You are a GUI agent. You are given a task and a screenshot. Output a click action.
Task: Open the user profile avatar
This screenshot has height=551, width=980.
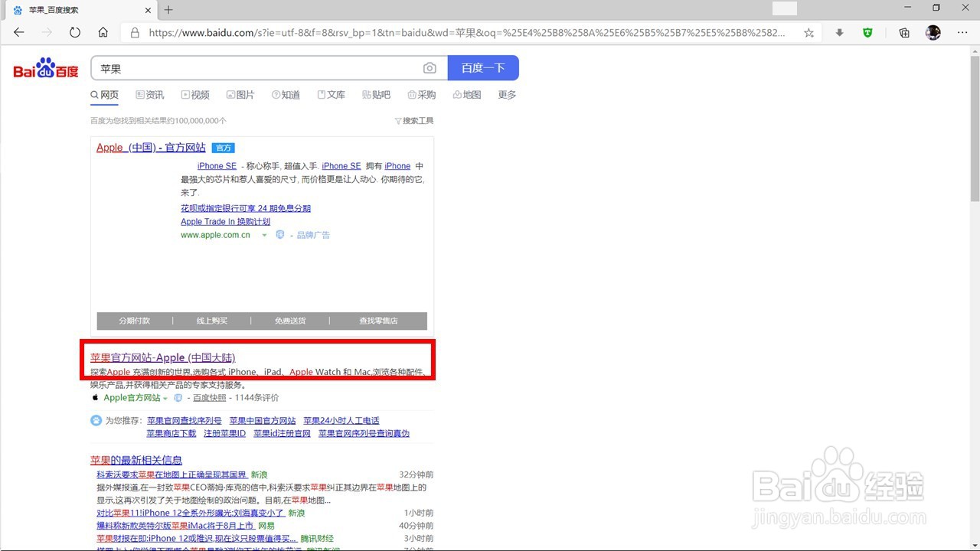[x=933, y=32]
